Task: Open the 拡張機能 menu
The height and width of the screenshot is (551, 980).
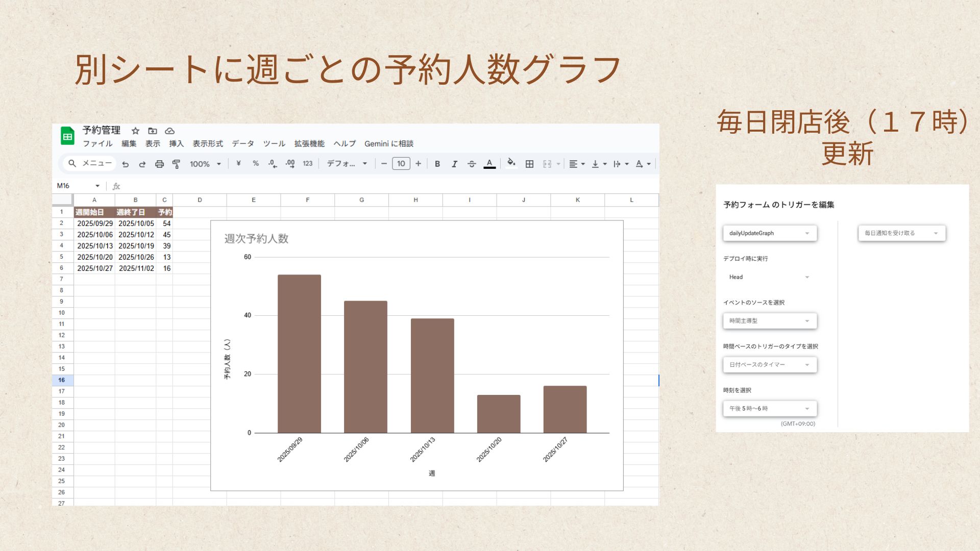Action: click(309, 144)
